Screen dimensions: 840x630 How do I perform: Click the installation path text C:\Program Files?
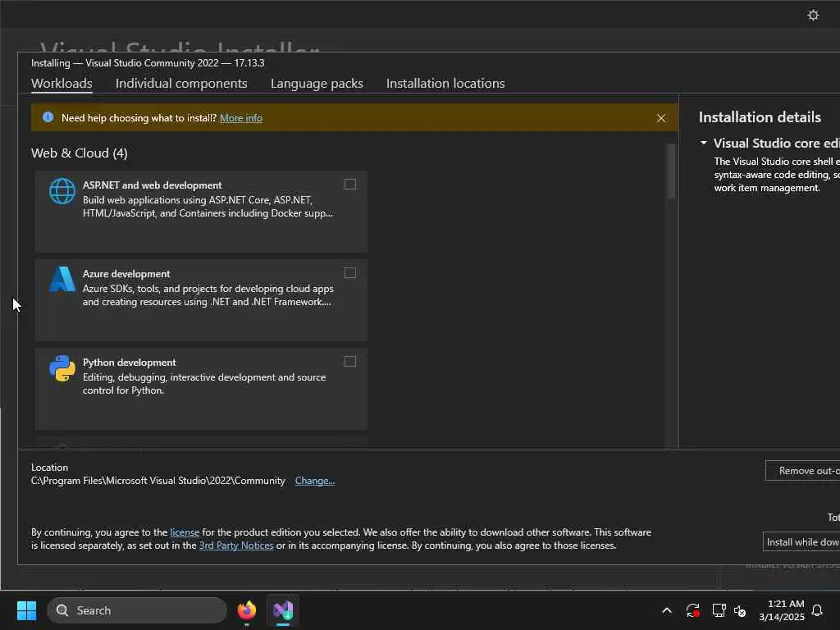(158, 481)
